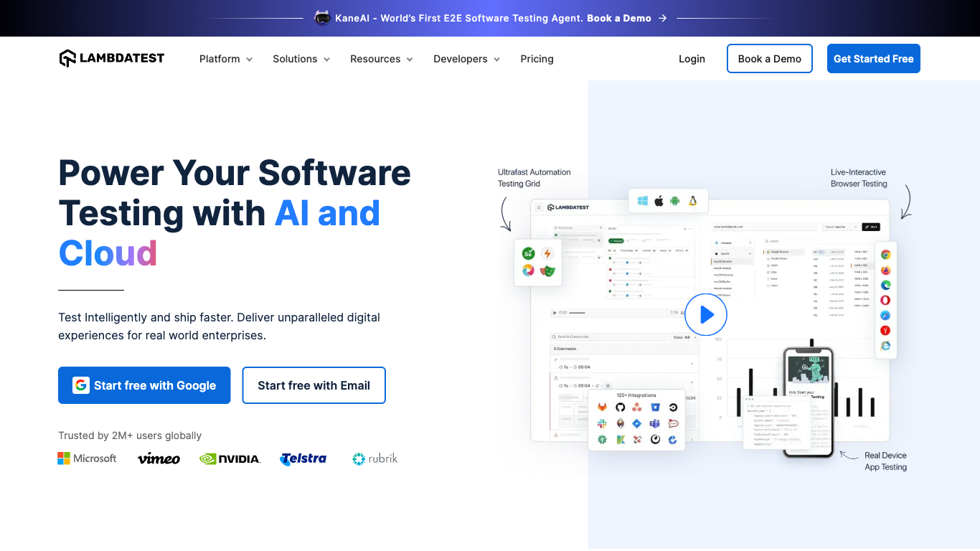This screenshot has width=980, height=551.
Task: Expand the Solutions navigation menu
Action: 301,59
